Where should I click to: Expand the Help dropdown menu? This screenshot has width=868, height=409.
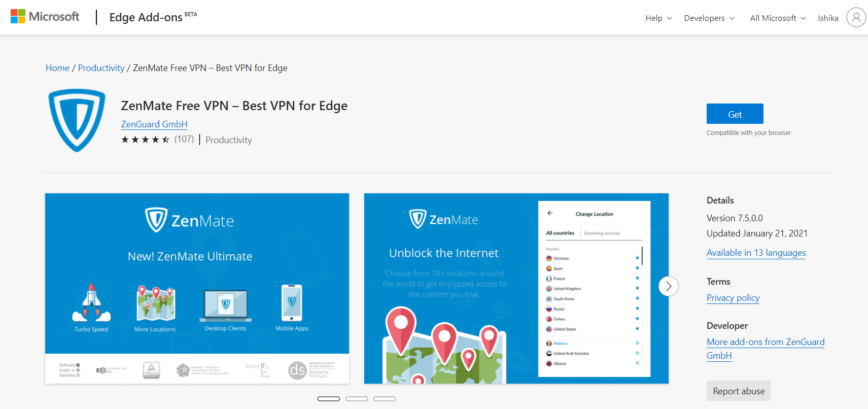pos(658,18)
